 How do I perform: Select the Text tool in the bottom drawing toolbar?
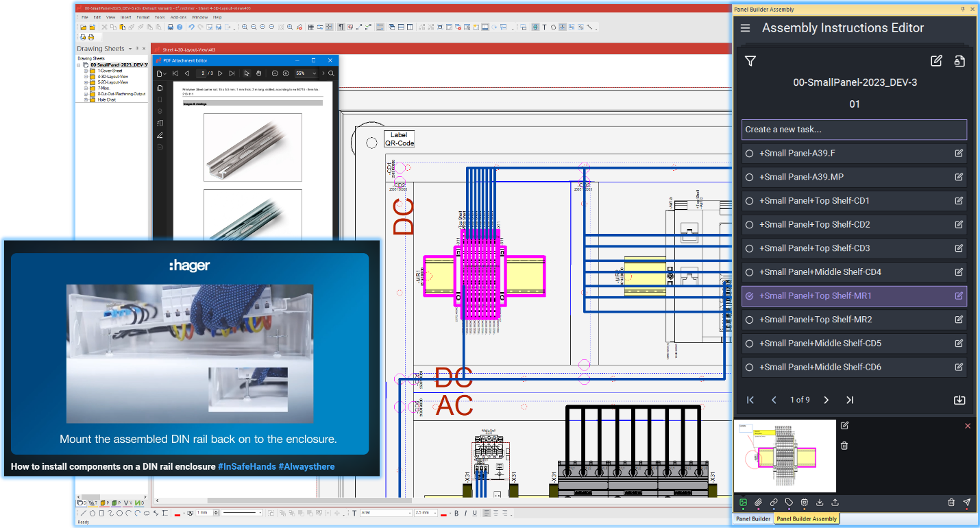(354, 511)
